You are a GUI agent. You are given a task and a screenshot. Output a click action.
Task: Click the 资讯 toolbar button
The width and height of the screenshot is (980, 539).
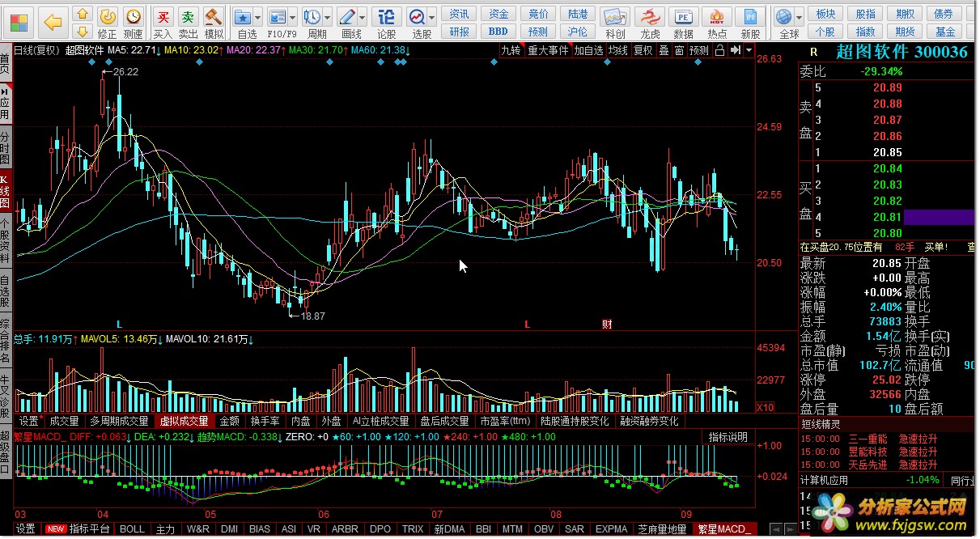click(460, 14)
